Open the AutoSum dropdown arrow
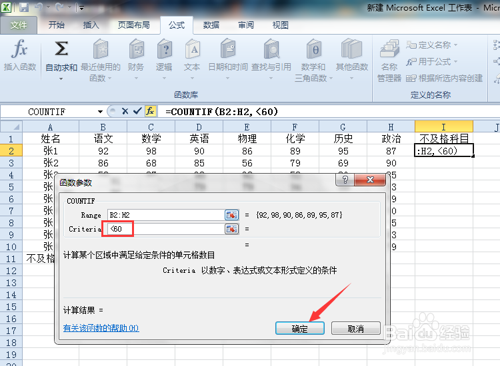This screenshot has width=500, height=366. point(61,79)
